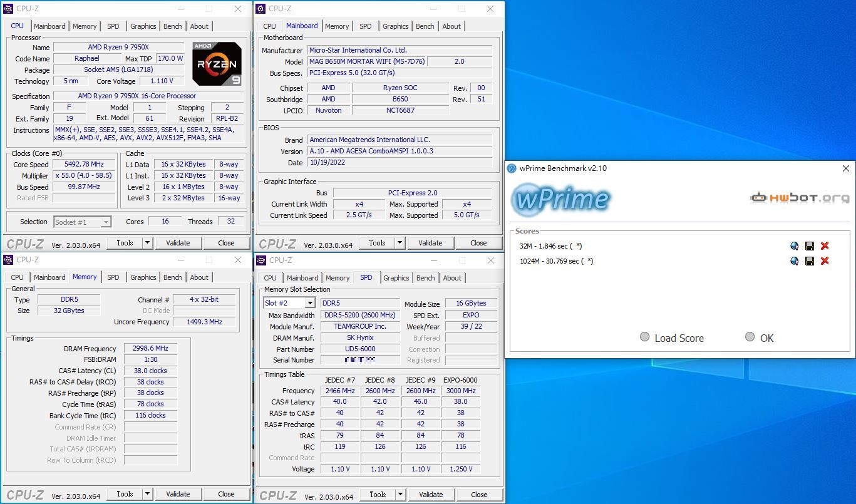The image size is (856, 504).
Task: Click Validate in the CPU window
Action: (x=178, y=243)
